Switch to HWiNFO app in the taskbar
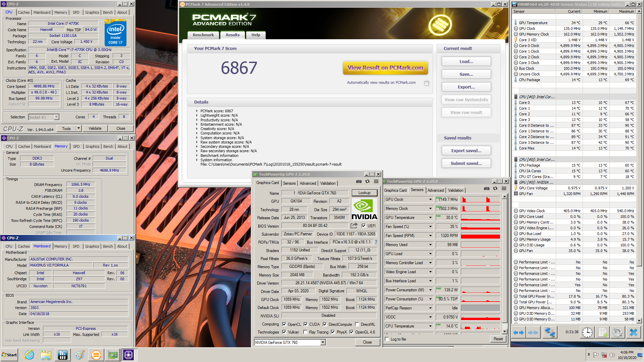The image size is (644, 362). (63, 355)
